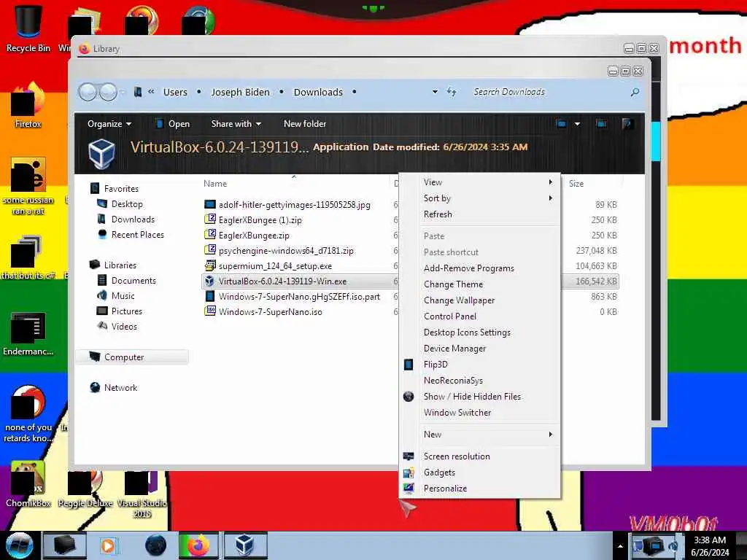Select Change Wallpaper in the context menu
This screenshot has height=560, width=747.
coord(479,300)
